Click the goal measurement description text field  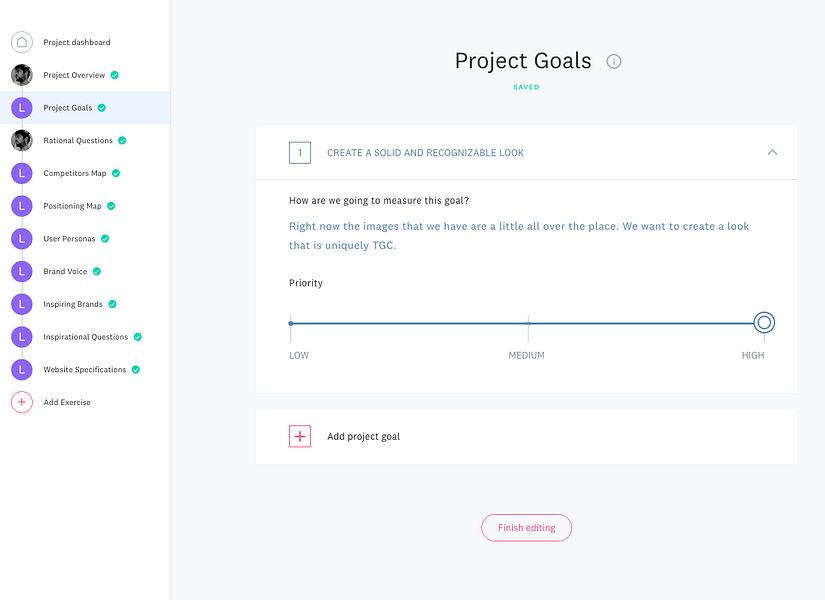pos(519,236)
